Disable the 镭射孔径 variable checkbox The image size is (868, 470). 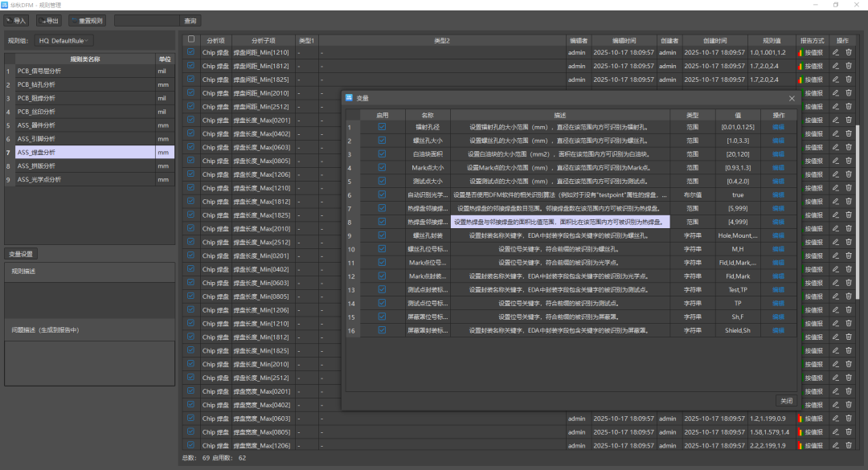pos(382,127)
